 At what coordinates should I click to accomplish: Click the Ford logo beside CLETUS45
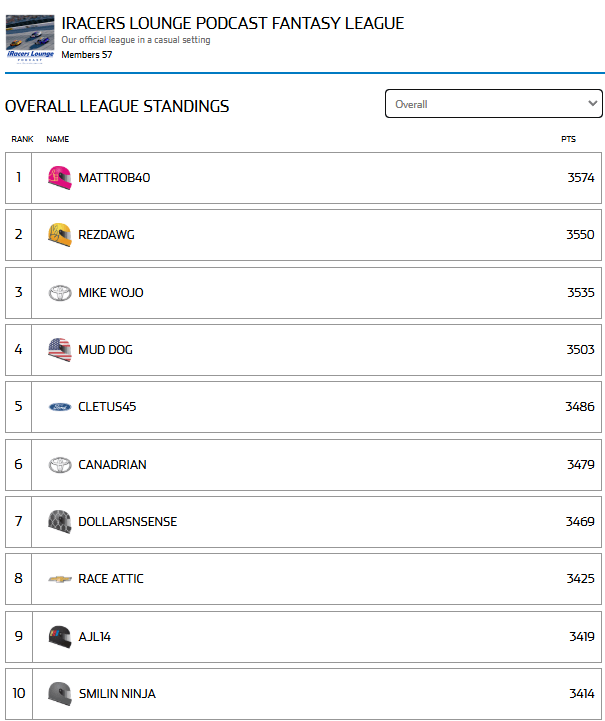[x=60, y=407]
